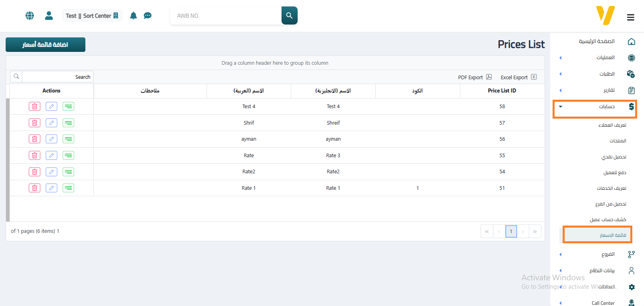Open المنتجات submenu item
This screenshot has height=306, width=644.
(618, 141)
